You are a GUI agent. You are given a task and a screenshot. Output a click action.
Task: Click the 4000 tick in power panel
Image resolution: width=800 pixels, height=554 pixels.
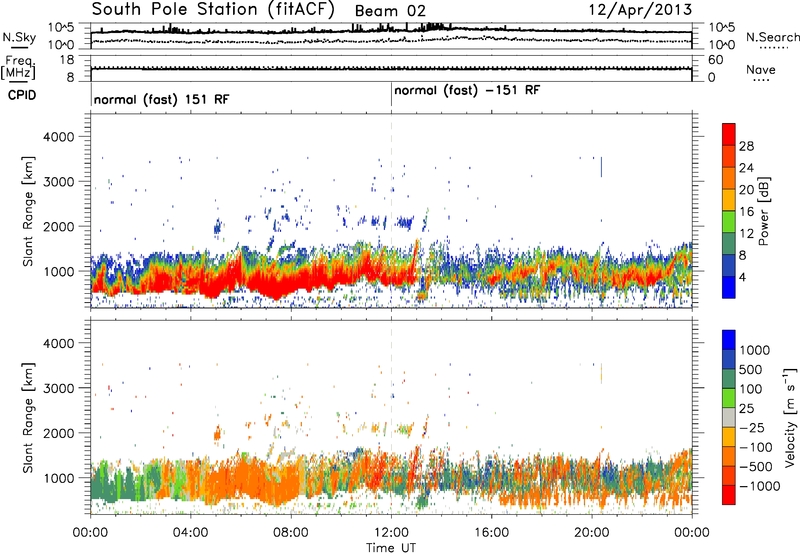point(59,137)
